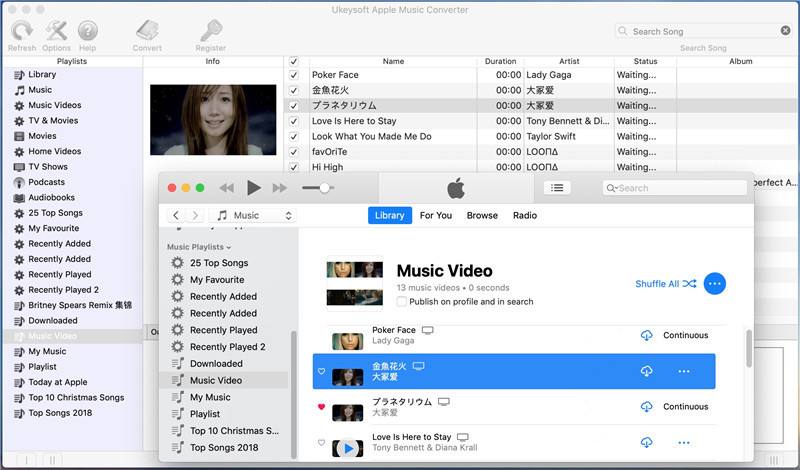Open Recently Played 2 in iTunes

coord(228,347)
